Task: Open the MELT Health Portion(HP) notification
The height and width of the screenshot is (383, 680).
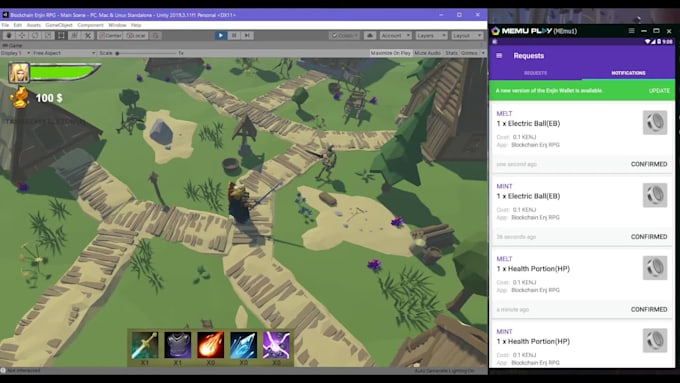Action: click(581, 283)
